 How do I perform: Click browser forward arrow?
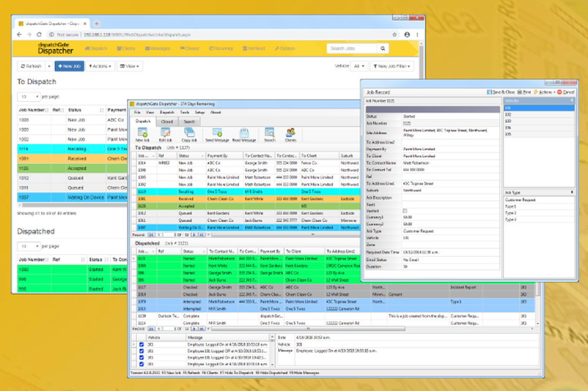[29, 35]
